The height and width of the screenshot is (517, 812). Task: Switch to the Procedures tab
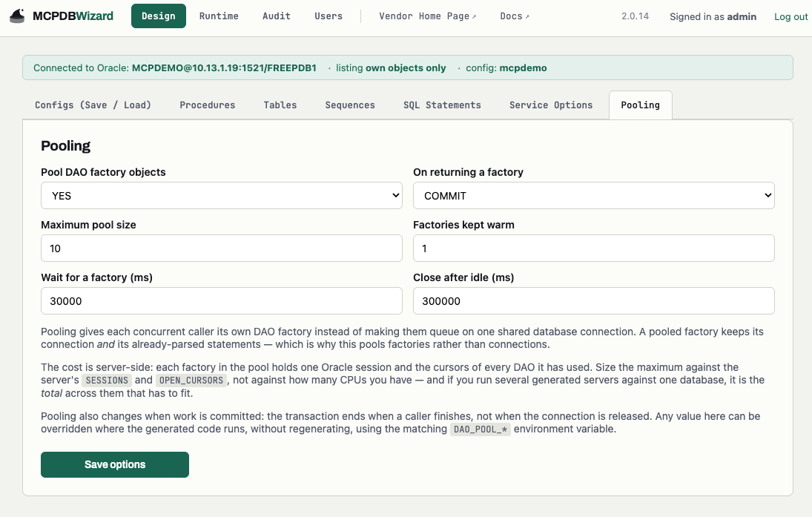pos(207,105)
